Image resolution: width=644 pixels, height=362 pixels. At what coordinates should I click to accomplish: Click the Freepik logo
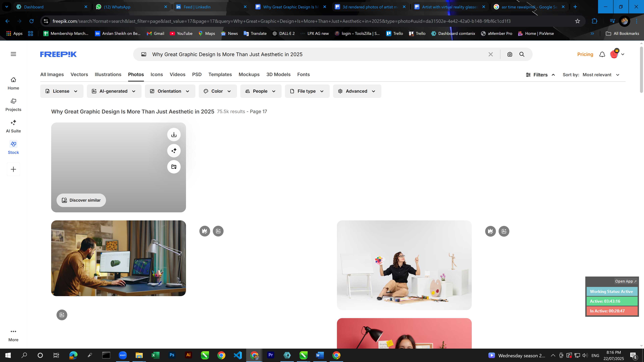(58, 54)
